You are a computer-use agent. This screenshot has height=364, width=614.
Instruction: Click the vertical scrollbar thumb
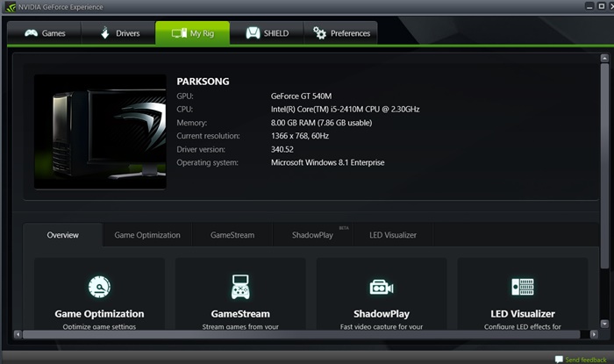tap(604, 166)
